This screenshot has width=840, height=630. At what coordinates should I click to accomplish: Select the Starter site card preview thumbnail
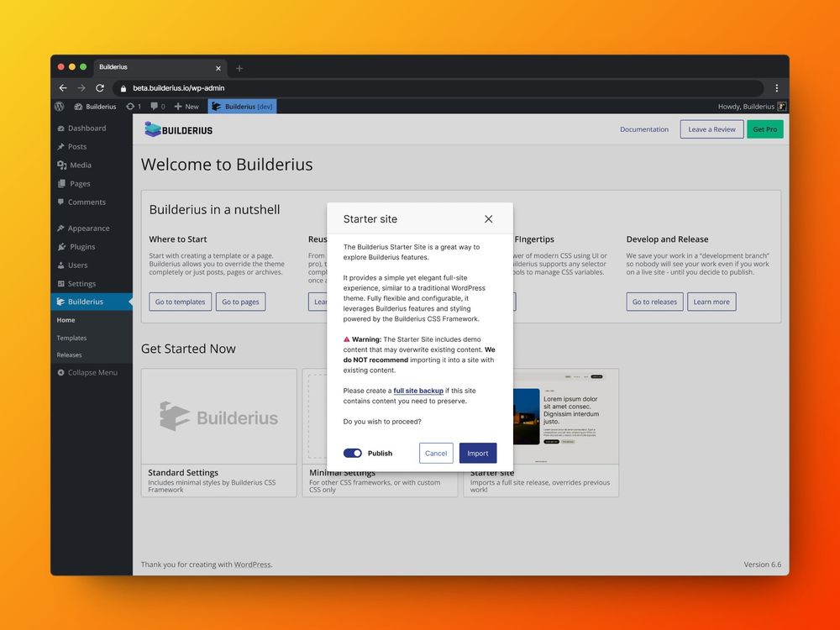[x=565, y=417]
